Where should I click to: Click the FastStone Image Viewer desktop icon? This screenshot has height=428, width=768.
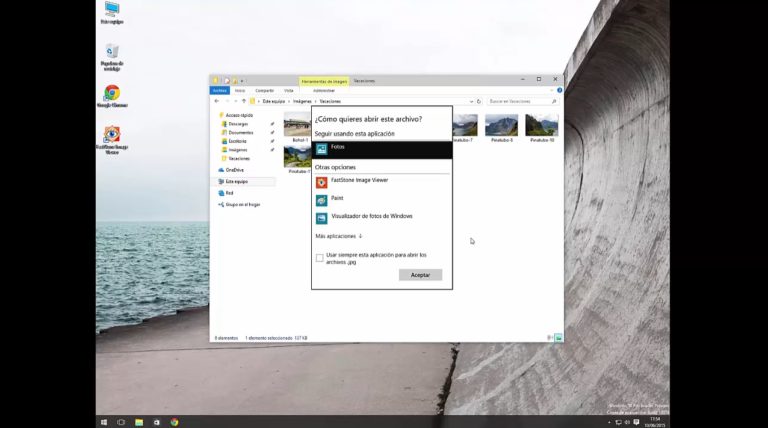point(112,138)
